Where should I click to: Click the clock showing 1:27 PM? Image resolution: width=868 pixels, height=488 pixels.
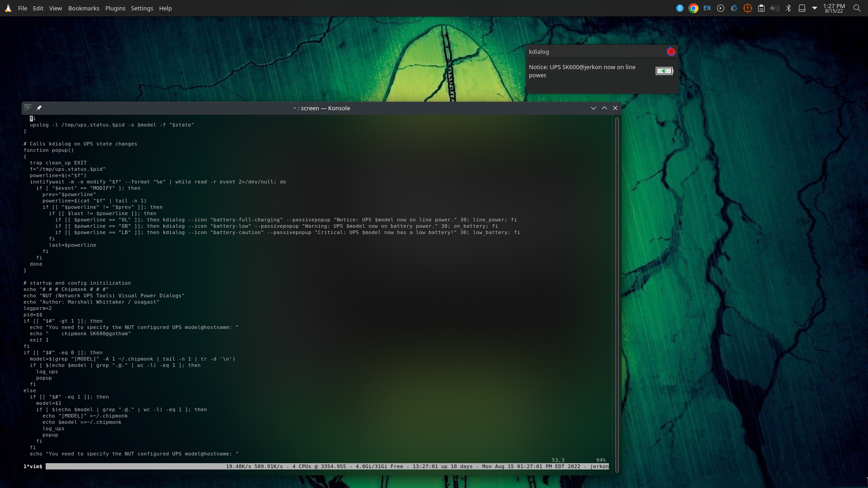pyautogui.click(x=834, y=8)
